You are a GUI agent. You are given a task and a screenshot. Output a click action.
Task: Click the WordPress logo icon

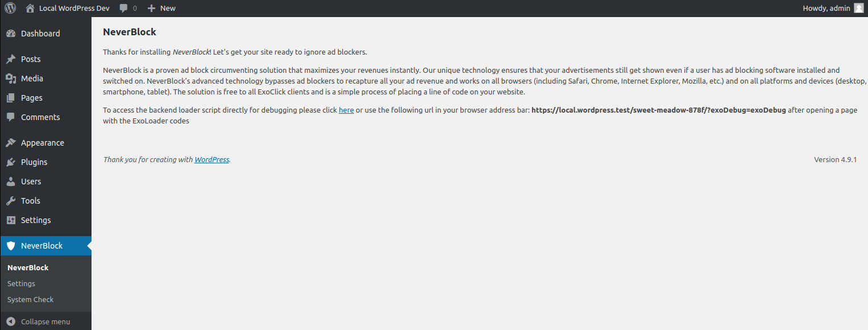point(10,9)
